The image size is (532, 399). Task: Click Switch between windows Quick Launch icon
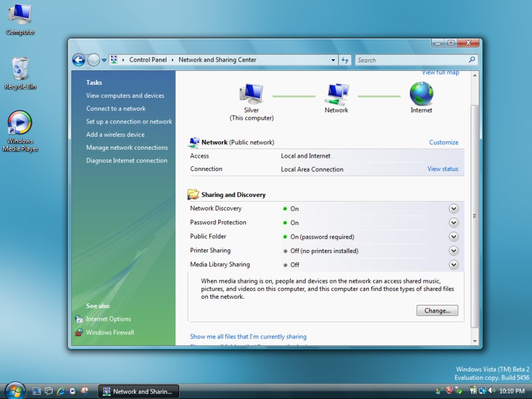(48, 391)
